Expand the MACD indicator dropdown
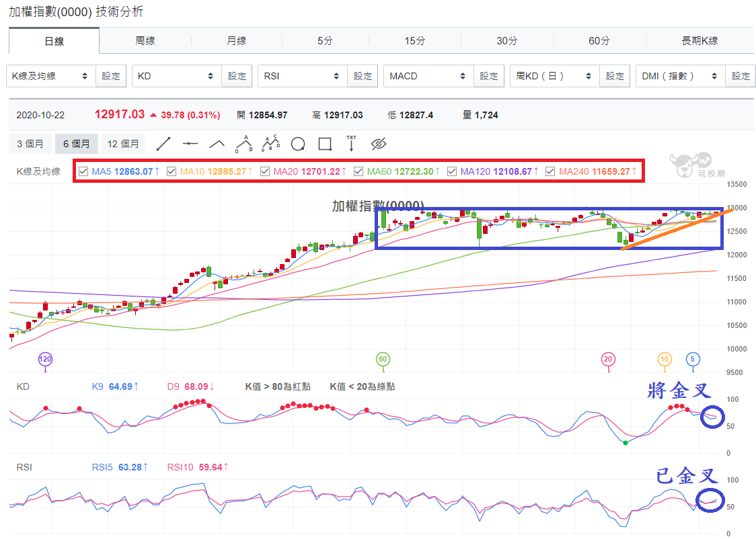The image size is (756, 539). 428,76
